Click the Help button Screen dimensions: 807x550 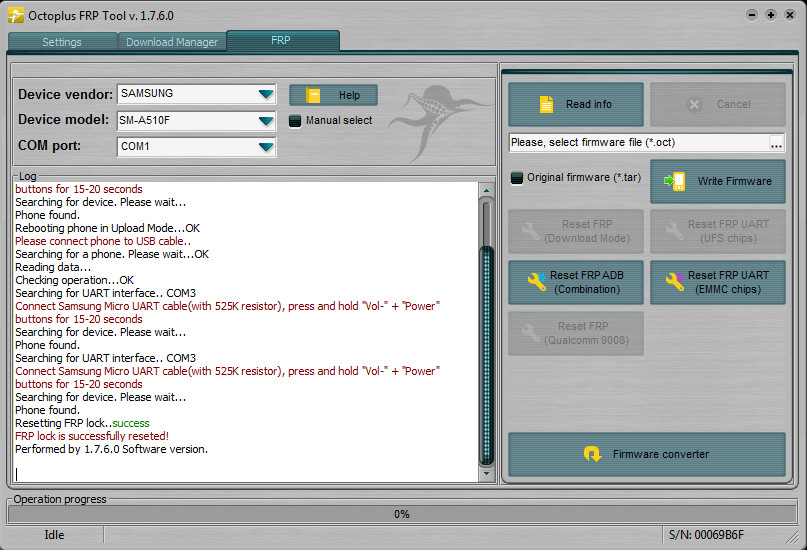click(x=333, y=95)
